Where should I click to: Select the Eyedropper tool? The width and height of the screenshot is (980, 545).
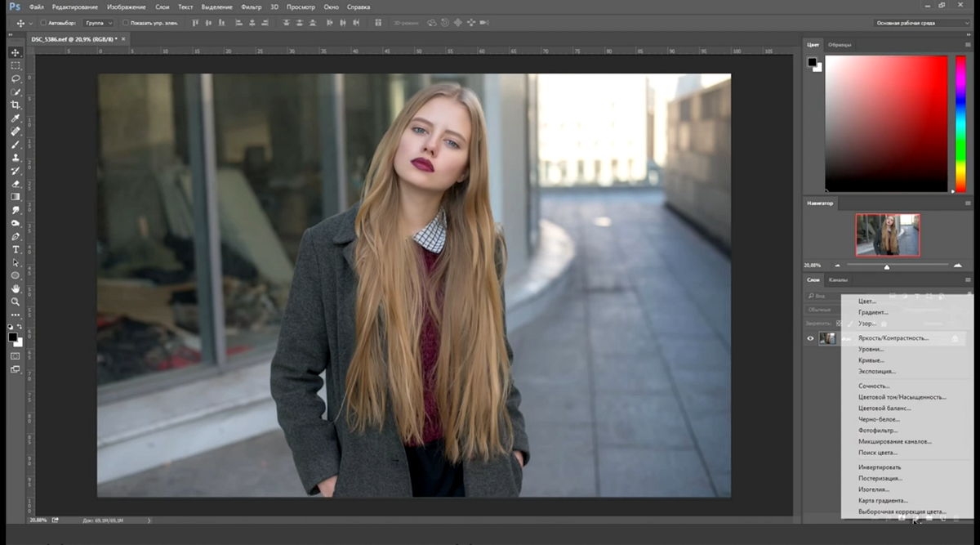(16, 118)
